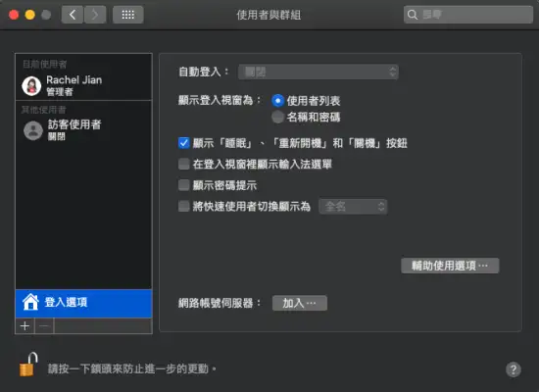Go back with the left chevron button
The width and height of the screenshot is (539, 392).
73,15
